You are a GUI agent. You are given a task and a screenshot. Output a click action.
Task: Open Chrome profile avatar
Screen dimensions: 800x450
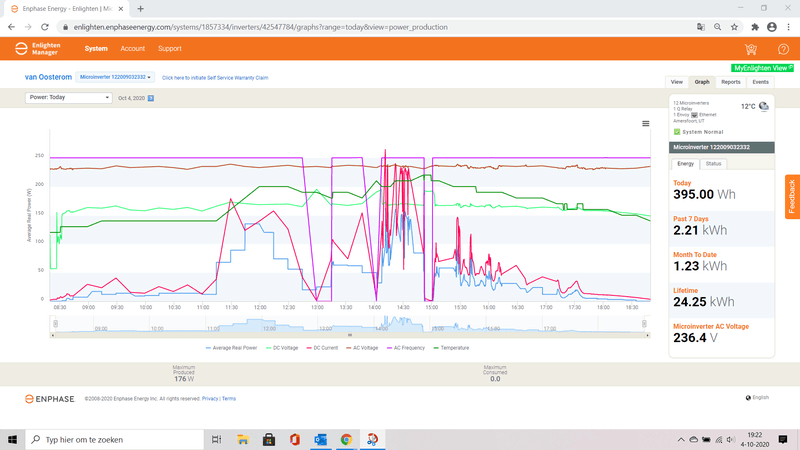pos(771,27)
